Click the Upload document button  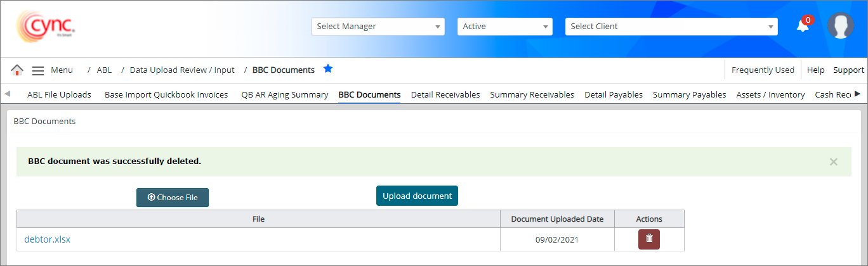pyautogui.click(x=417, y=196)
